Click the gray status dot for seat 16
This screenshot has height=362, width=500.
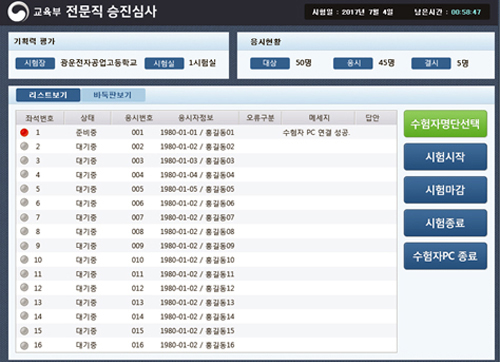click(24, 345)
